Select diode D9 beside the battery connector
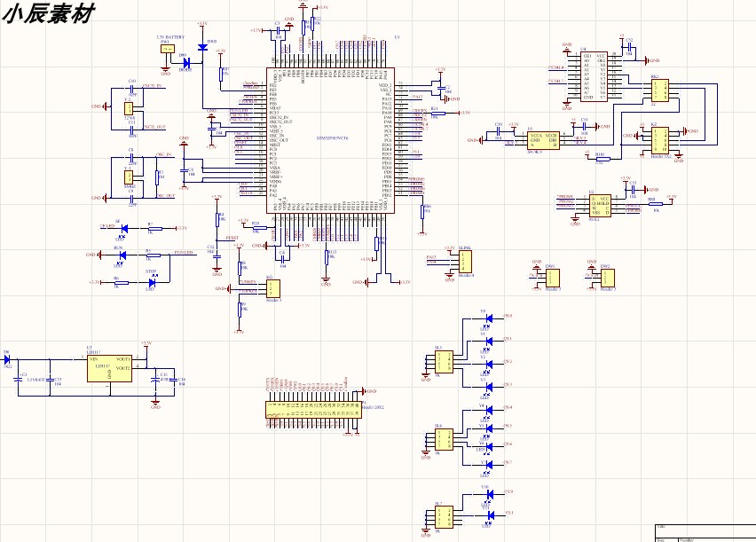This screenshot has height=542, width=756. (186, 63)
